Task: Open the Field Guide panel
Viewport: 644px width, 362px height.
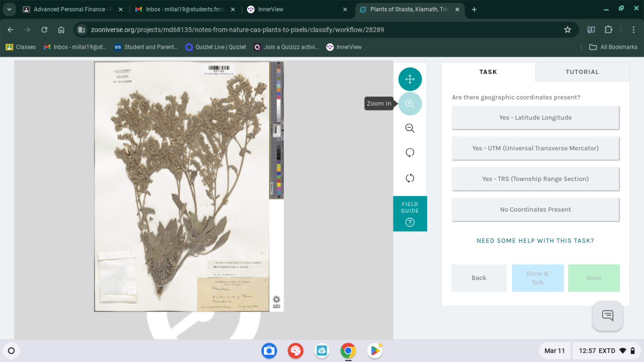Action: pos(410,214)
